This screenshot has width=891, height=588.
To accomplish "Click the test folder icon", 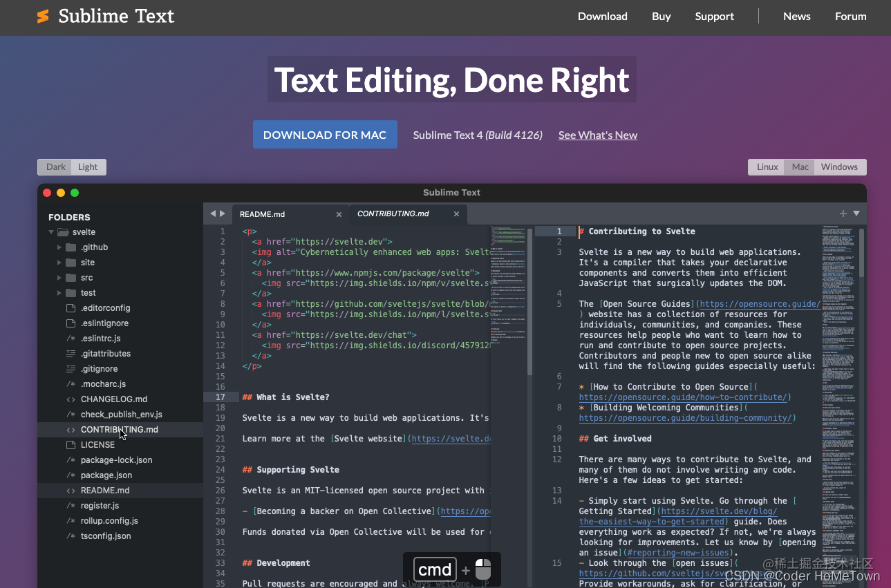I will pyautogui.click(x=71, y=293).
